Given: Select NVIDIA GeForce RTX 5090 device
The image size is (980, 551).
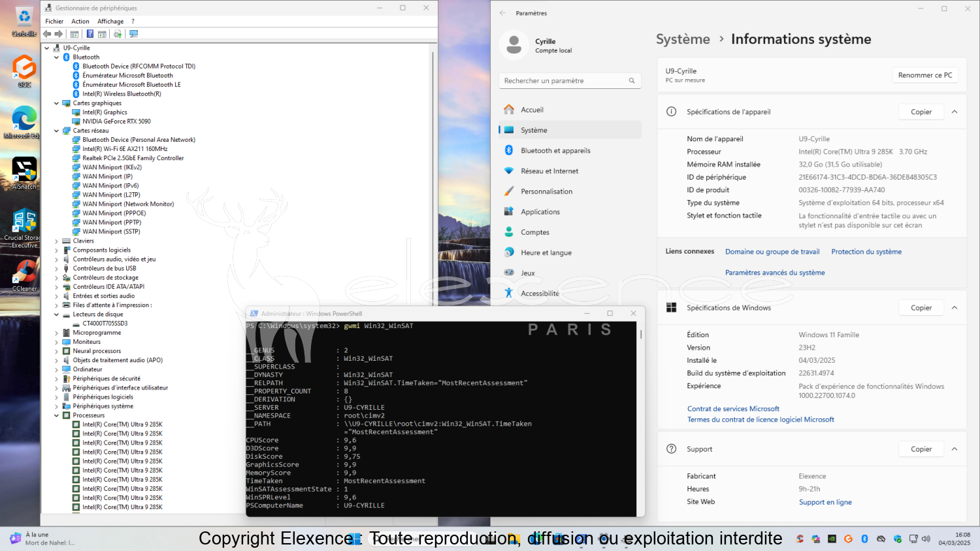Looking at the screenshot, I should click(x=116, y=122).
